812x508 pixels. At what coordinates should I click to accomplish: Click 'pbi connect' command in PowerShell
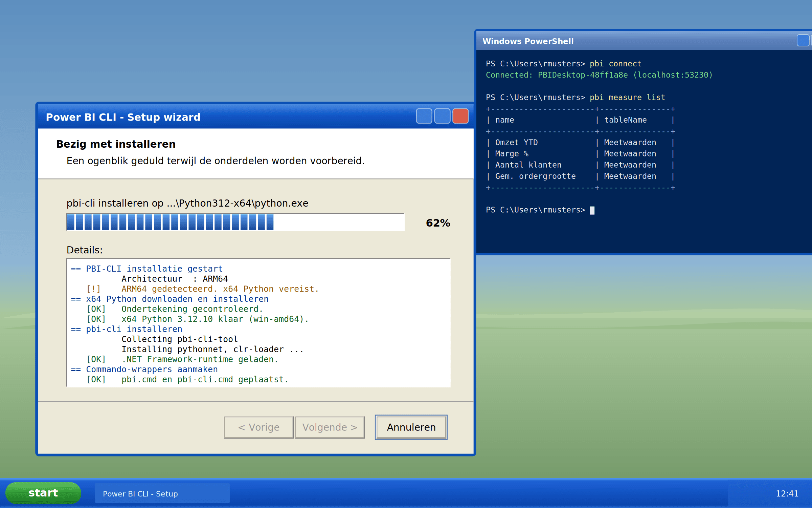coord(615,64)
